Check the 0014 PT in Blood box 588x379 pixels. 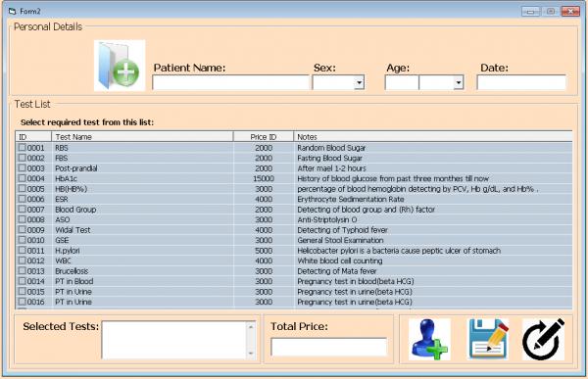tap(23, 281)
